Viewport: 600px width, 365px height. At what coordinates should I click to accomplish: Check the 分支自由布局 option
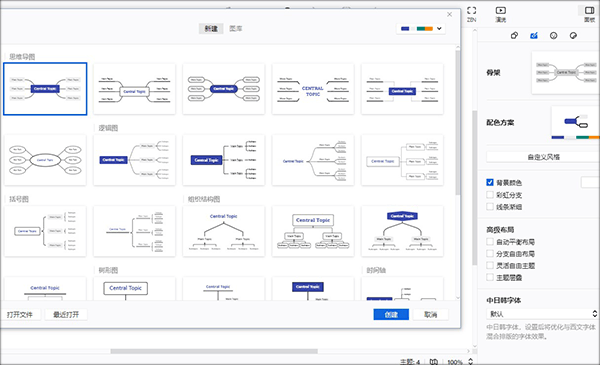[490, 253]
